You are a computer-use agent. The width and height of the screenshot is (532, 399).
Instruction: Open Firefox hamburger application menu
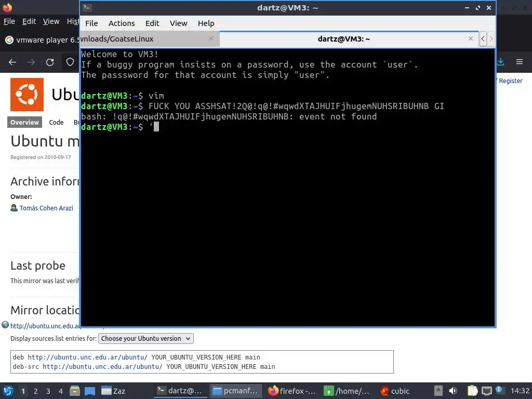click(520, 62)
